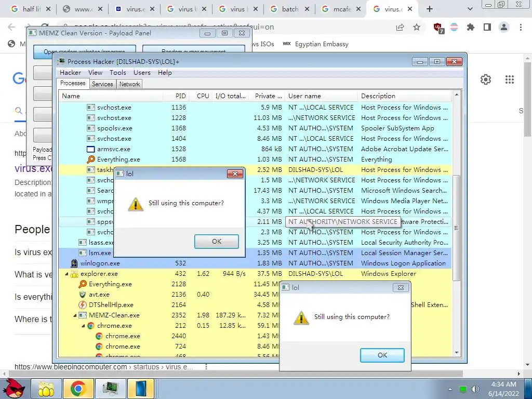532x399 pixels.
Task: Select spoolsv.exe process row
Action: click(255, 128)
